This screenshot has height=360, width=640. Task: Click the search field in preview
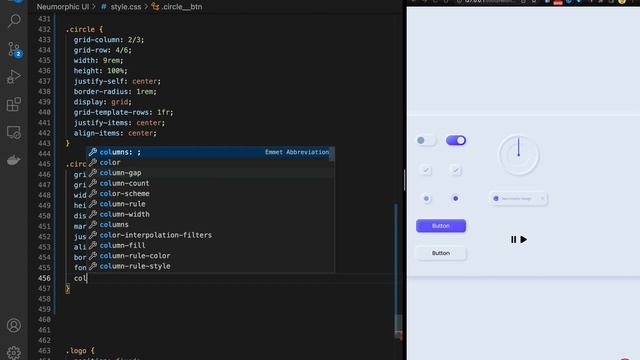point(518,199)
